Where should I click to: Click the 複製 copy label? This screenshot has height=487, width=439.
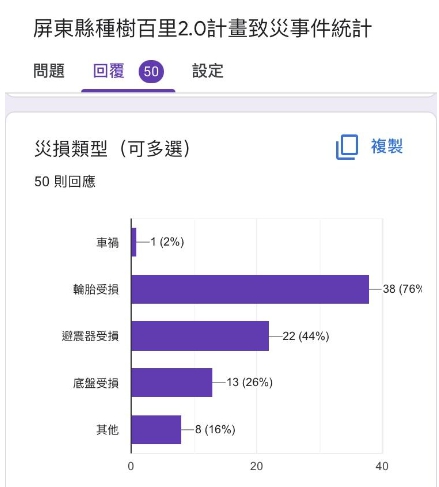[x=387, y=146]
